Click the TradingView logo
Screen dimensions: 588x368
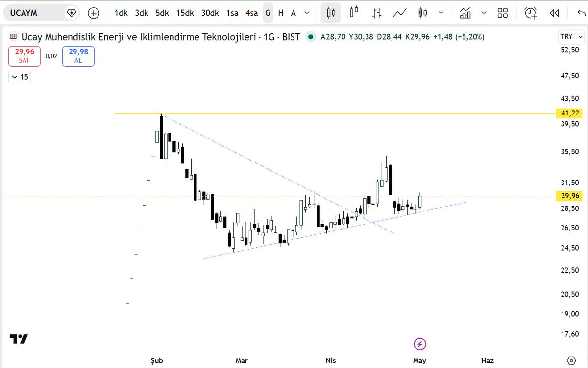tap(19, 339)
